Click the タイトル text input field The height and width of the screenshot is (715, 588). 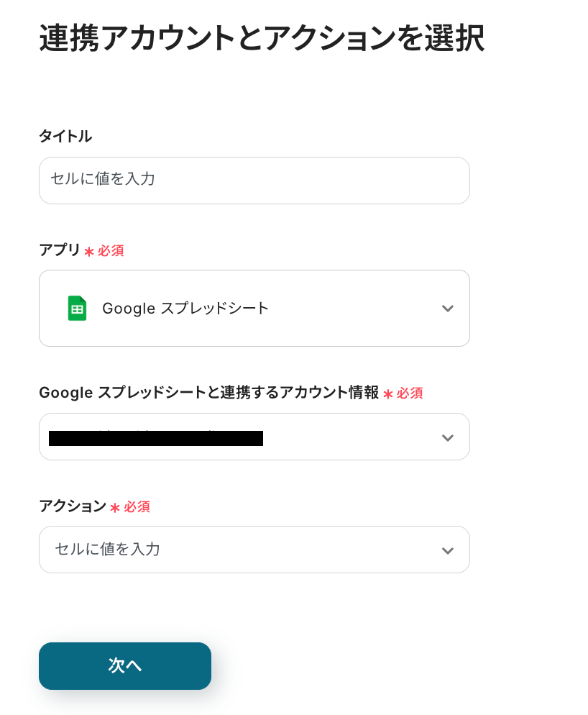[254, 180]
